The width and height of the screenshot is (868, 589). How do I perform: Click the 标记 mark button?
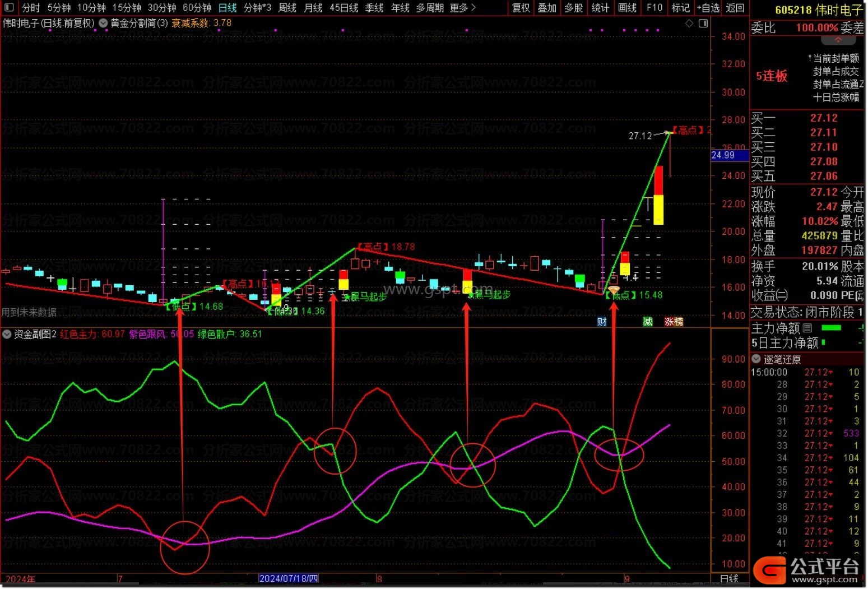click(681, 8)
